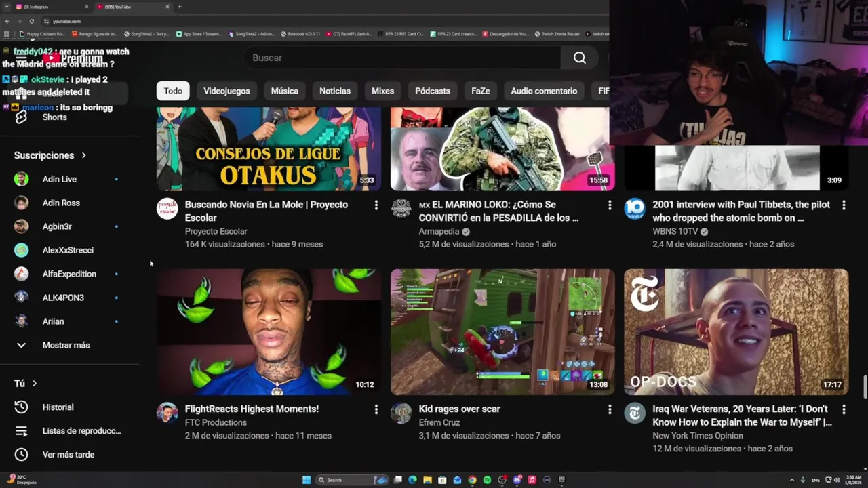Open Efrem Cruz channel avatar
868x488 pixels.
click(401, 413)
